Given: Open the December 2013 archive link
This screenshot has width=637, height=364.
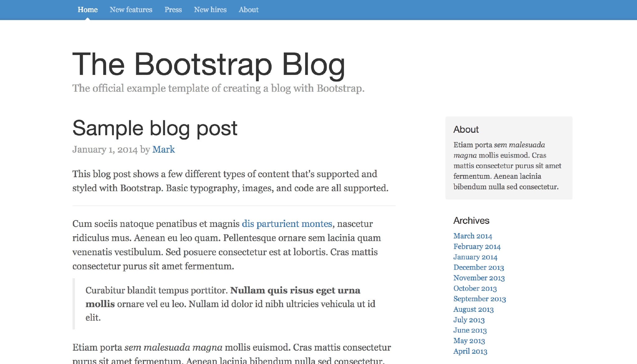Looking at the screenshot, I should click(x=478, y=267).
